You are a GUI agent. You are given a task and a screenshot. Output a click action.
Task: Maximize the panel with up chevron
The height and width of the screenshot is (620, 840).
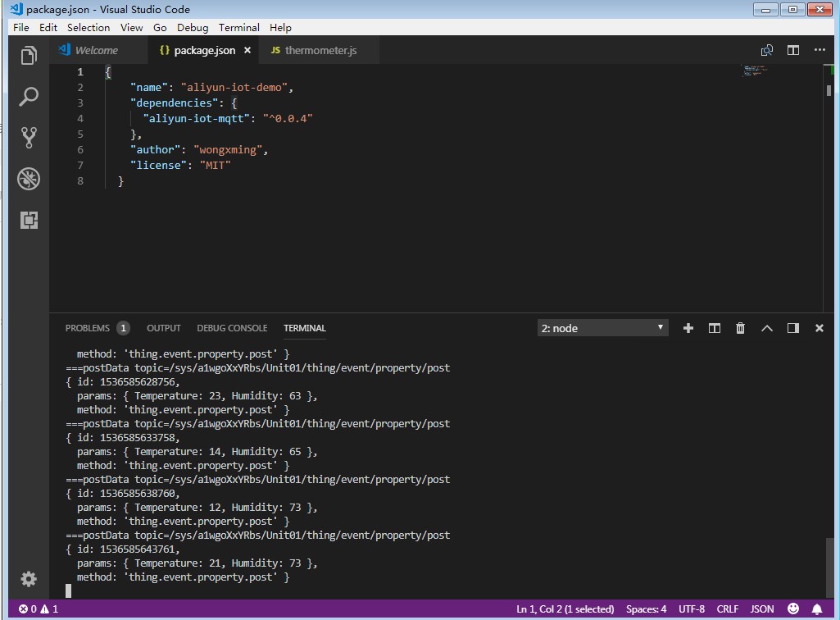(766, 328)
